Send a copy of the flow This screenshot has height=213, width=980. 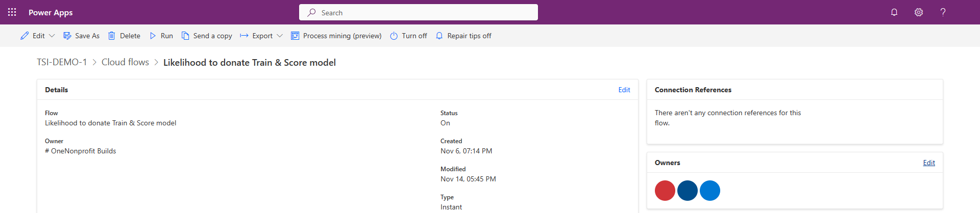pyautogui.click(x=207, y=36)
